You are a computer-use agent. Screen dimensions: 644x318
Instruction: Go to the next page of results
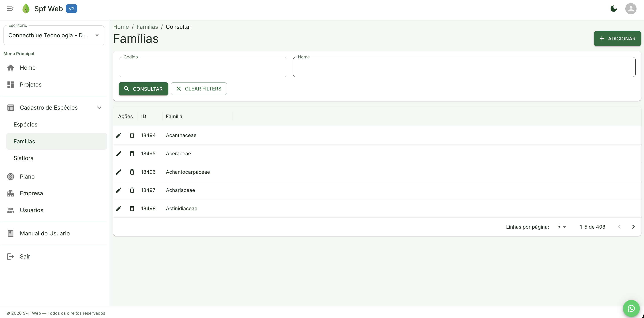coord(633,227)
